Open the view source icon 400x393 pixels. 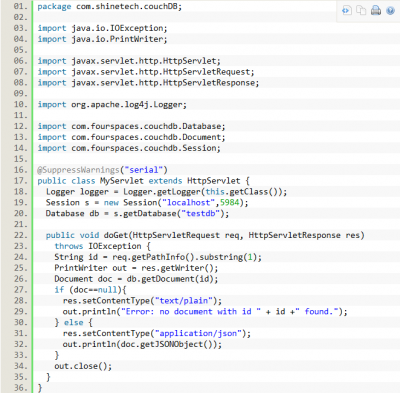pyautogui.click(x=347, y=11)
